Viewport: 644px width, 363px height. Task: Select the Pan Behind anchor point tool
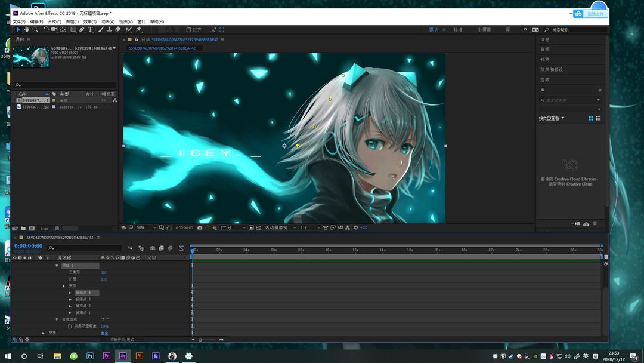tap(63, 30)
